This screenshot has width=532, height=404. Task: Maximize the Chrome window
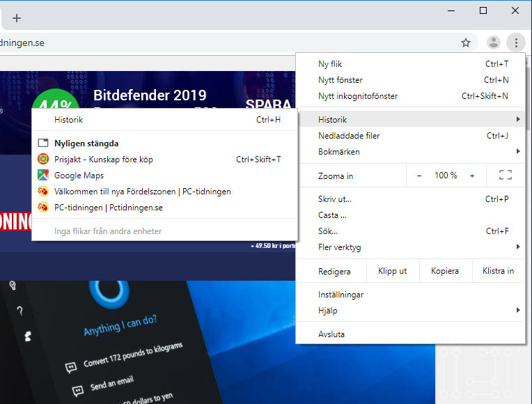(x=483, y=11)
